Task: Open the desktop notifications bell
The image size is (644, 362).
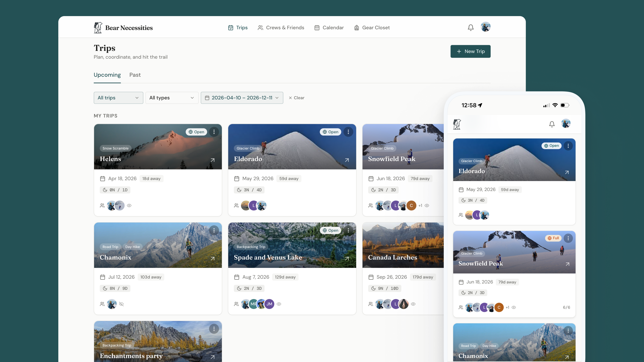Action: pos(470,28)
